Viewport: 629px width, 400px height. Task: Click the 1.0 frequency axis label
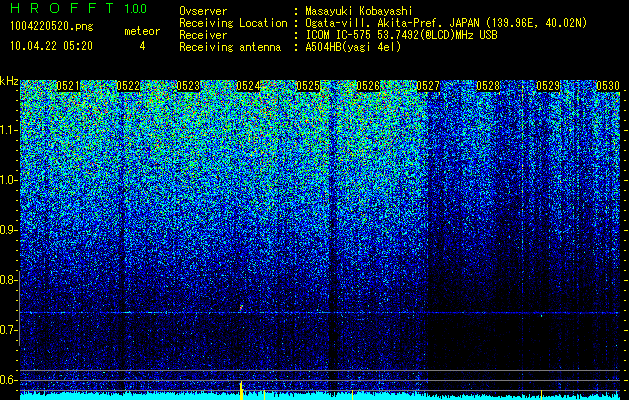[x=8, y=181]
